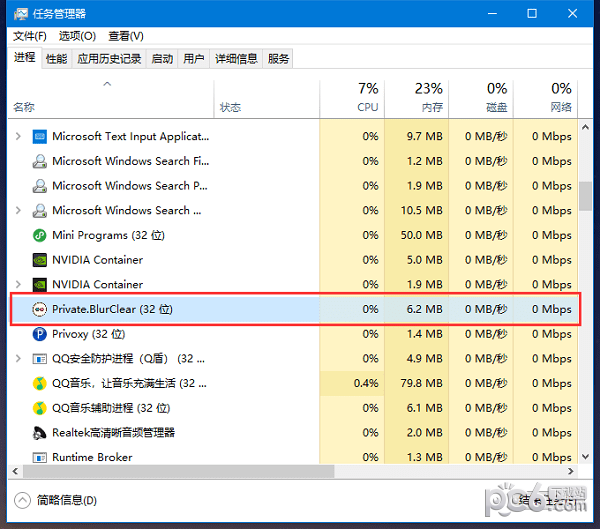Open the 查看(V) menu
600x529 pixels.
(126, 36)
